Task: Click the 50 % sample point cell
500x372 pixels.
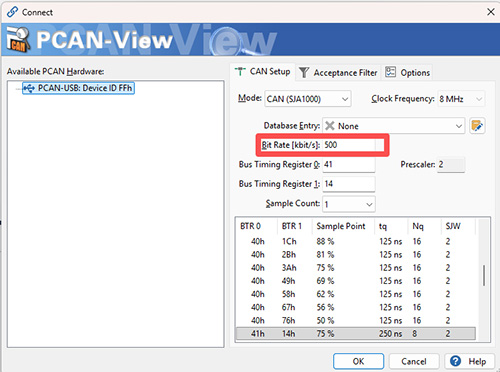Action: pos(325,320)
